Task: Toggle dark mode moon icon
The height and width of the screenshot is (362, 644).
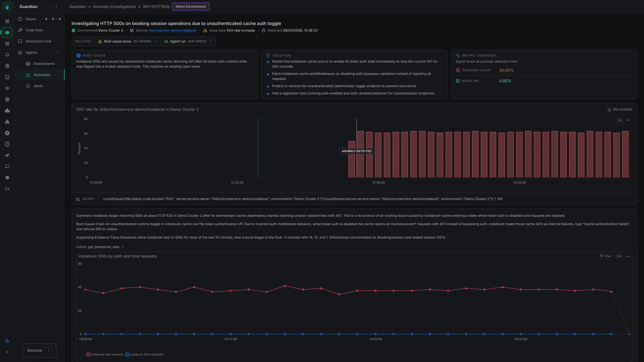Action: [x=7, y=341]
